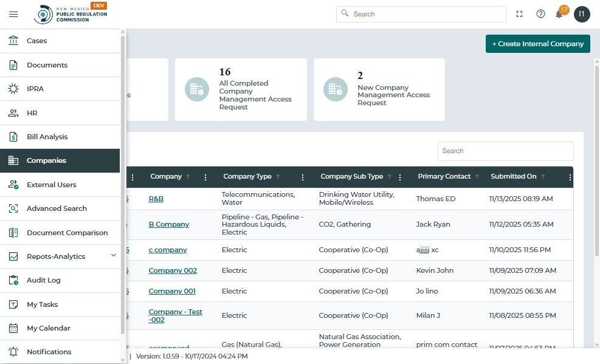The image size is (600, 364).
Task: Select IPRA menu item
Action: click(60, 89)
